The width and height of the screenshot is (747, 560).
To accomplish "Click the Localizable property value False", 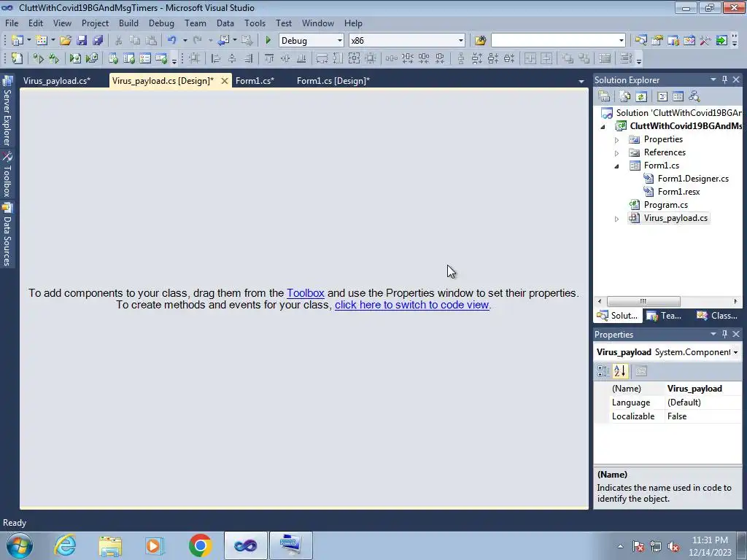I will 703,416.
